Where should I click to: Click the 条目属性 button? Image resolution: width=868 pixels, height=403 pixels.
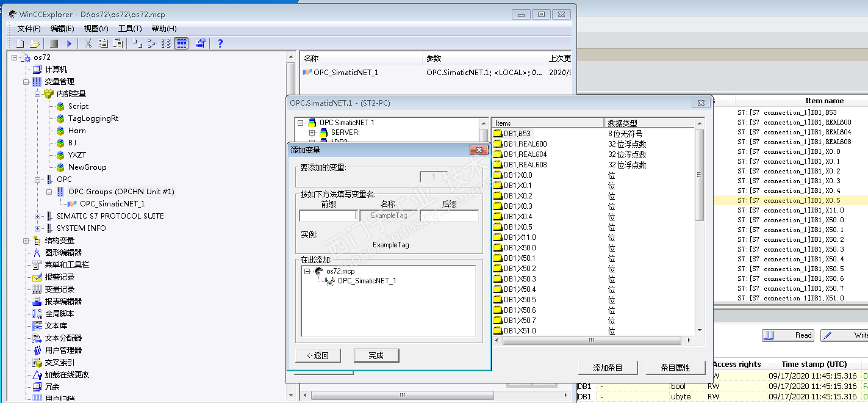coord(676,368)
